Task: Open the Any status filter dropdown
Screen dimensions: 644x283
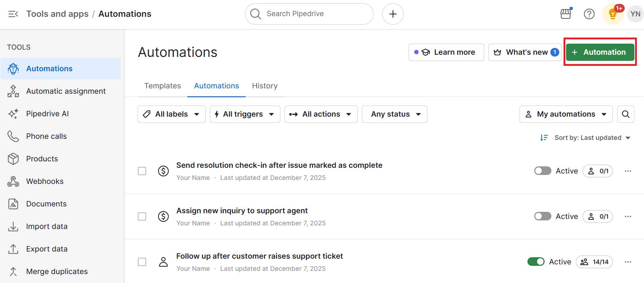Action: coord(394,114)
